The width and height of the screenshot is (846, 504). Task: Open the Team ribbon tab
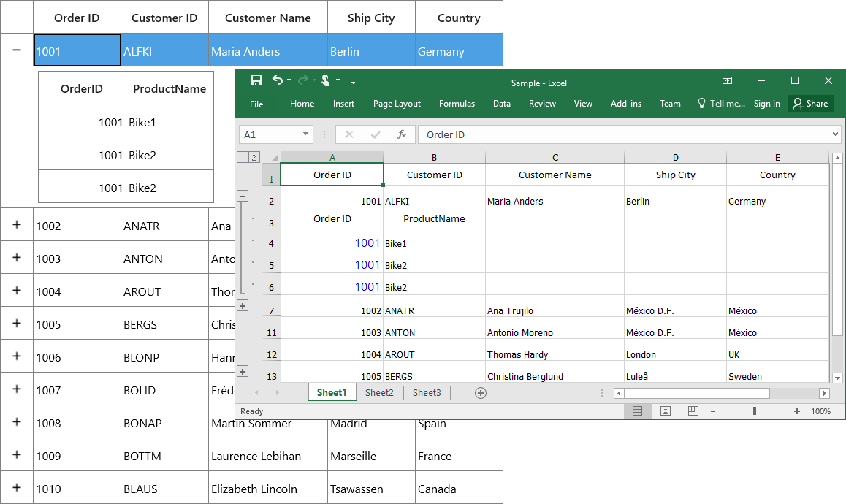point(670,104)
